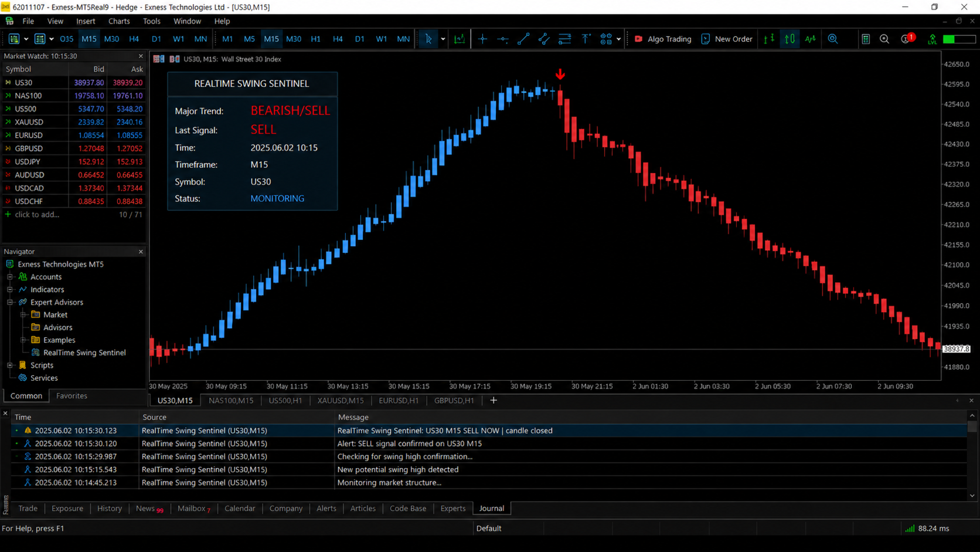The image size is (980, 552).
Task: Open the green indicators list icon
Action: pyautogui.click(x=460, y=39)
